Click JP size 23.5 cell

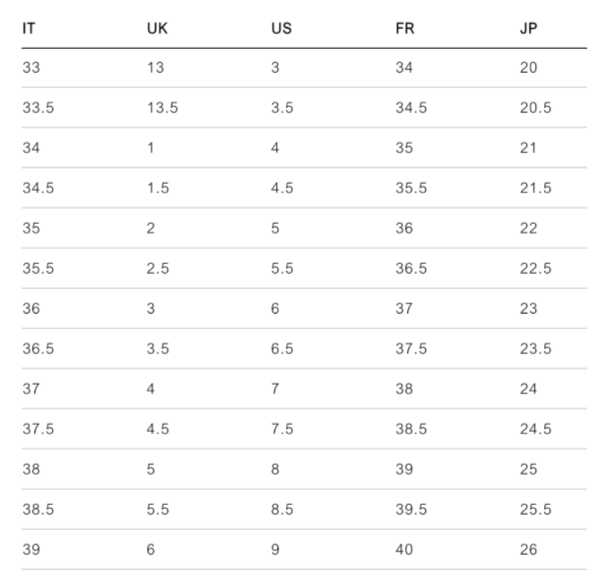[x=536, y=349]
